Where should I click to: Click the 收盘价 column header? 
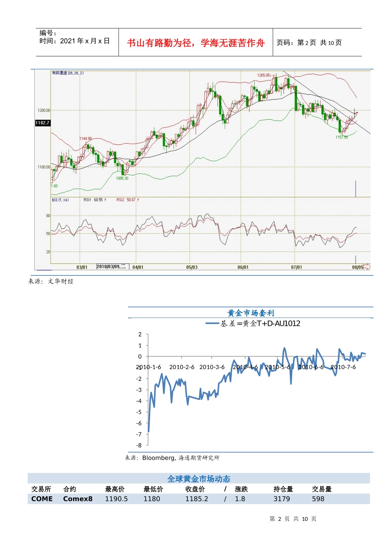[195, 489]
